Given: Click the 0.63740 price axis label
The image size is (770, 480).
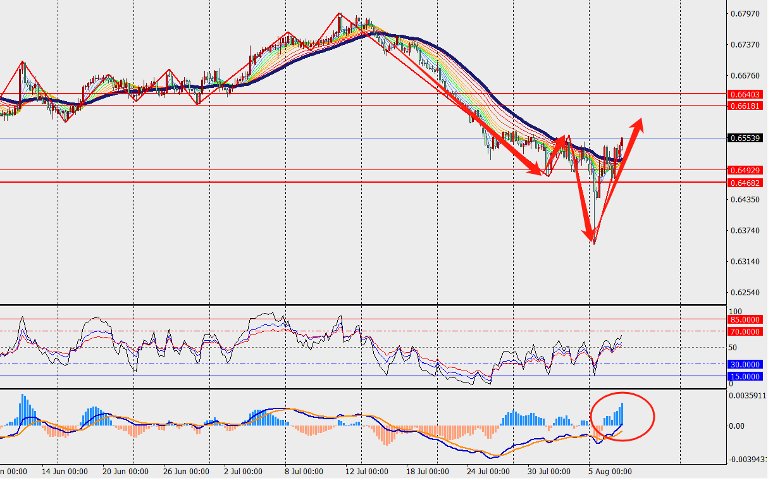Looking at the screenshot, I should 744,230.
